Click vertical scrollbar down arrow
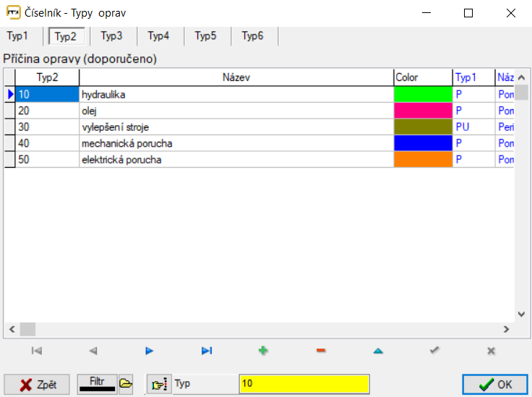This screenshot has width=532, height=397. point(521,315)
